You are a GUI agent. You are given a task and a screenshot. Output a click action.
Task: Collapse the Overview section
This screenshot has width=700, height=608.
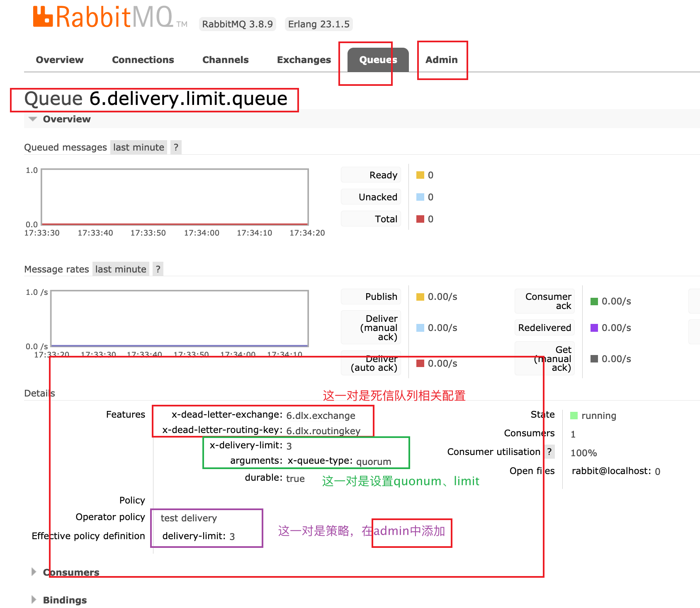coord(66,119)
